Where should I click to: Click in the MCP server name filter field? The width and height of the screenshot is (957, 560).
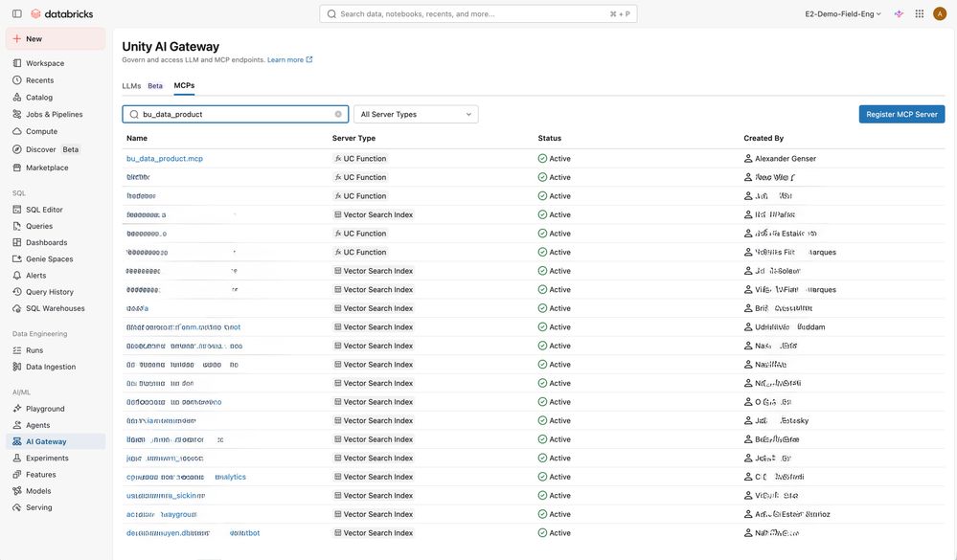click(235, 115)
